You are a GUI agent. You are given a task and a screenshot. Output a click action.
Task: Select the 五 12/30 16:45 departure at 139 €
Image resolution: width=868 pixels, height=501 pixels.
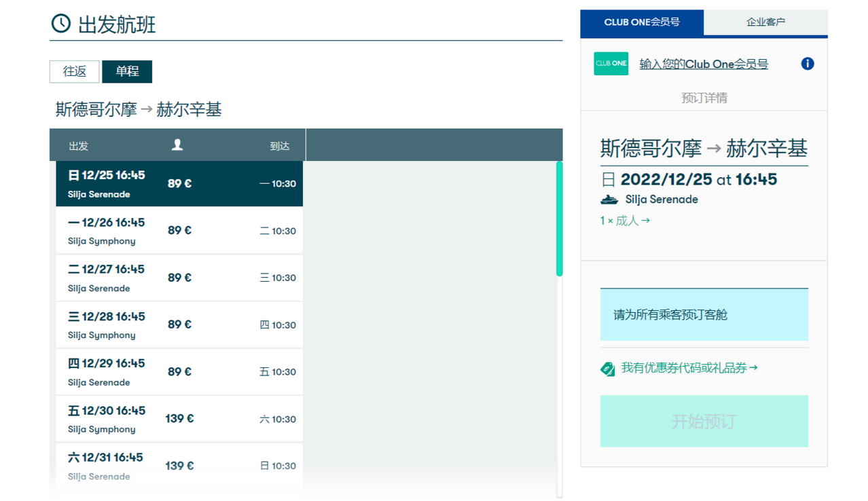(x=179, y=419)
